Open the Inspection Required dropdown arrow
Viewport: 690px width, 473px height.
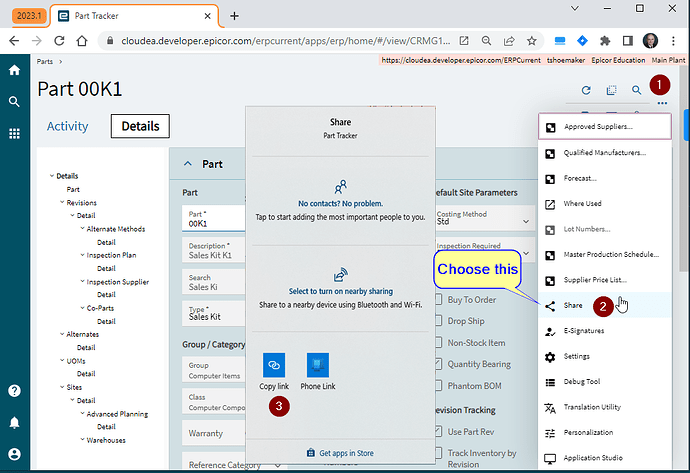[x=526, y=253]
